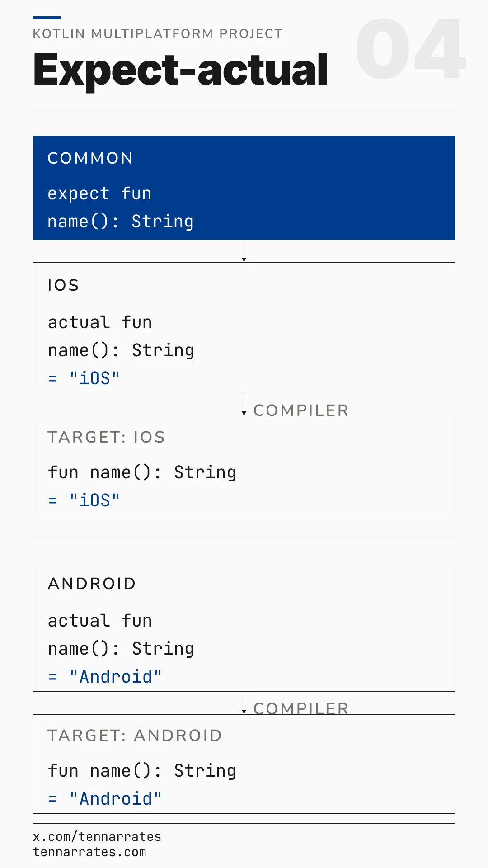488x868 pixels.
Task: Select actual fun line in ANDROID box
Action: point(100,621)
